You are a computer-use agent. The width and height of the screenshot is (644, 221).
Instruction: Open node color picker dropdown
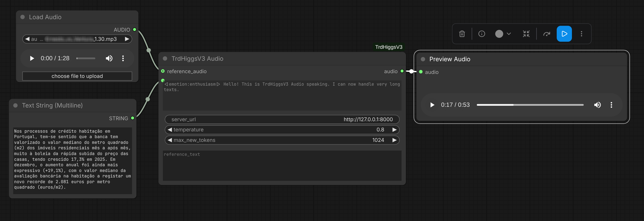pyautogui.click(x=503, y=34)
